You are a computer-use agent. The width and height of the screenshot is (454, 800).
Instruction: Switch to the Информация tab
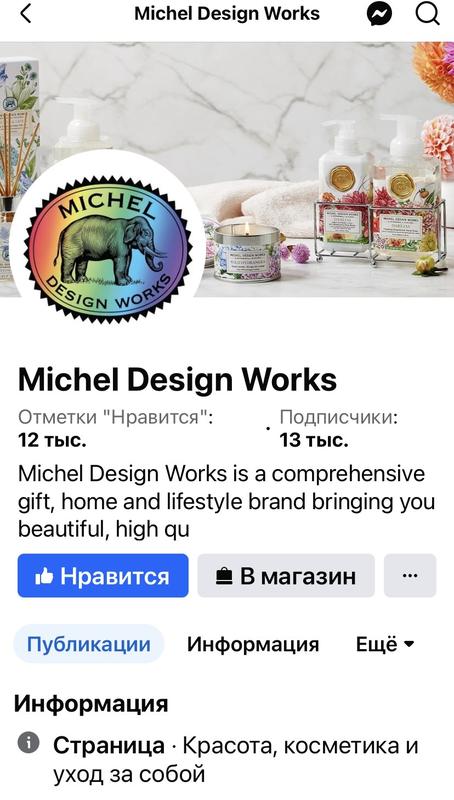pos(253,644)
